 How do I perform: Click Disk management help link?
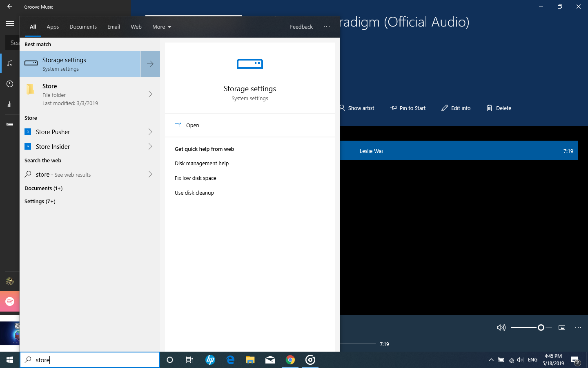point(202,164)
